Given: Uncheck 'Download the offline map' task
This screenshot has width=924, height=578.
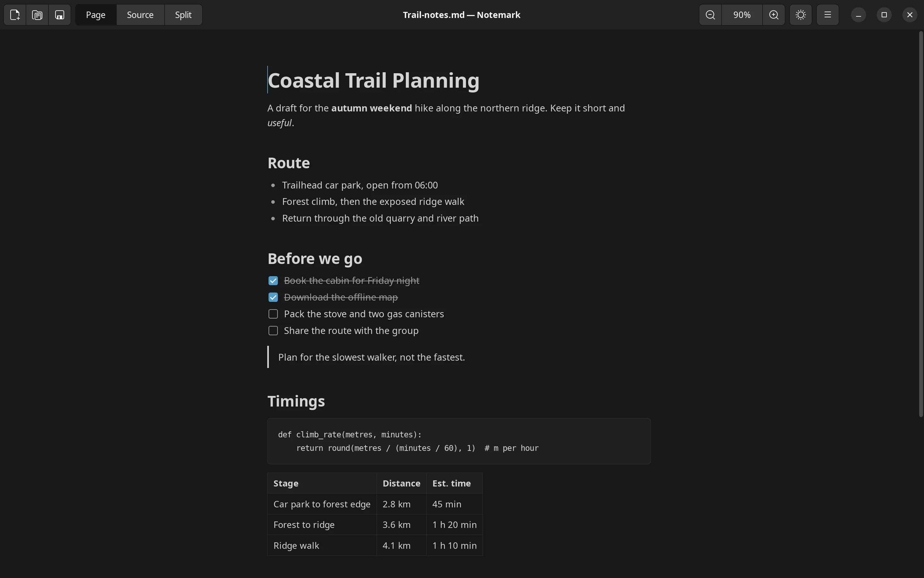Looking at the screenshot, I should (273, 297).
